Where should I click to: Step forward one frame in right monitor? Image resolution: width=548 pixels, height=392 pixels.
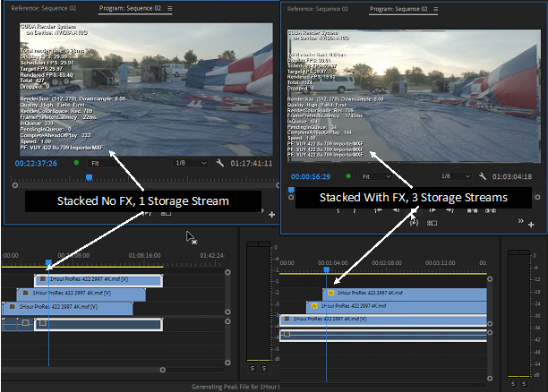[432, 210]
